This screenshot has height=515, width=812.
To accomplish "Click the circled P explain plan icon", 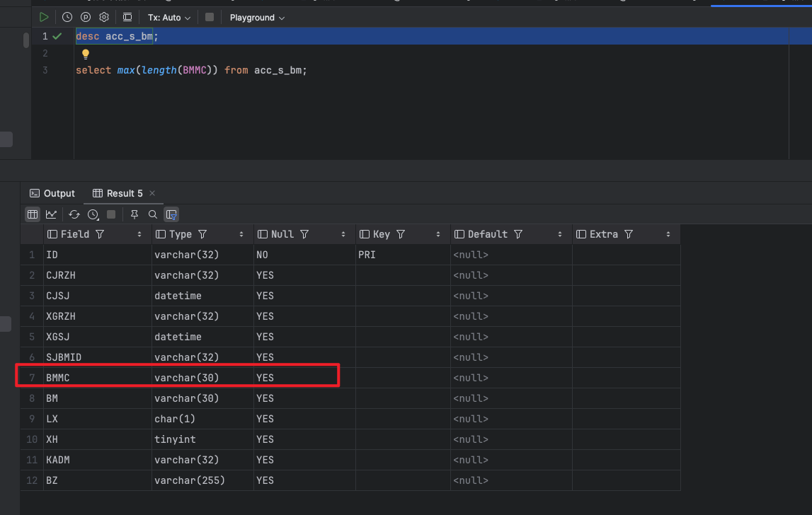I will pyautogui.click(x=86, y=17).
